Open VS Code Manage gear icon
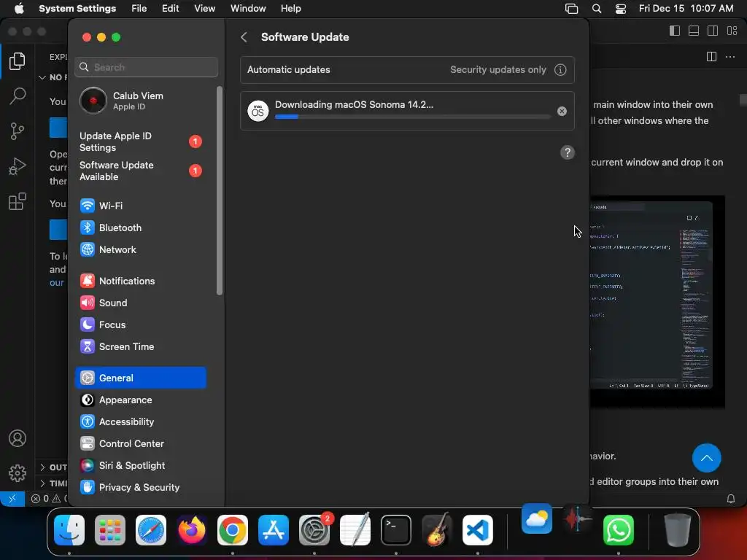Image resolution: width=747 pixels, height=560 pixels. 18,472
